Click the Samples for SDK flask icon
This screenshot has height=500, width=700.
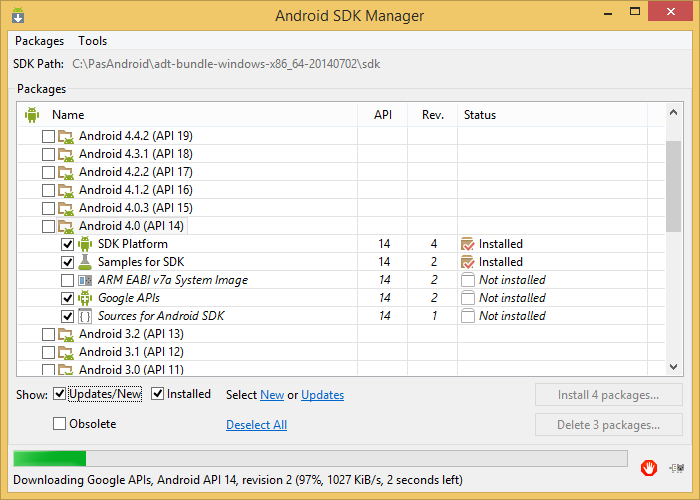[x=85, y=262]
